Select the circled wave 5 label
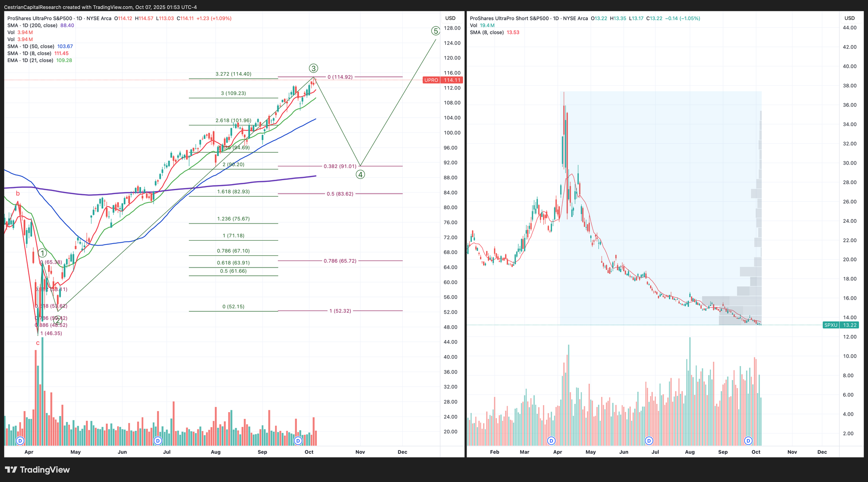 tap(436, 31)
